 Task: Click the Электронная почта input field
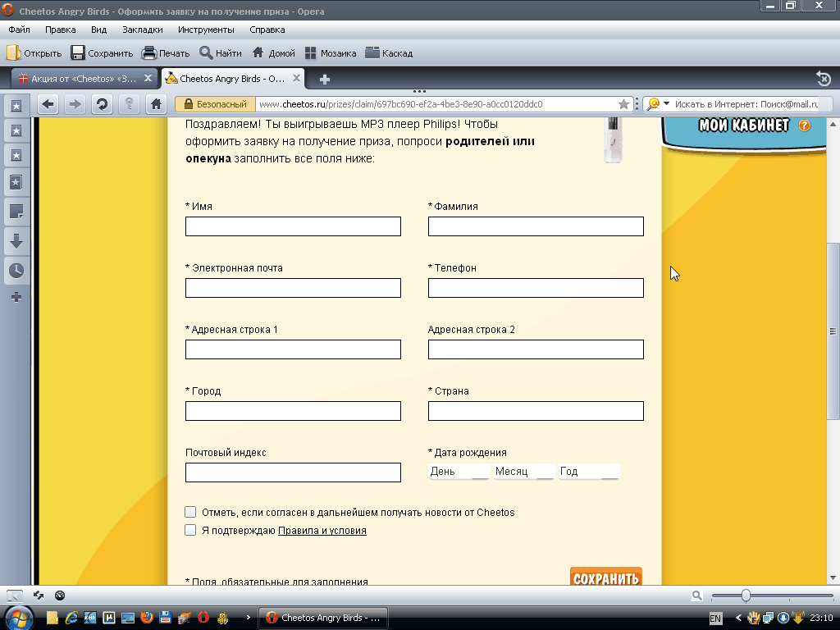point(293,288)
